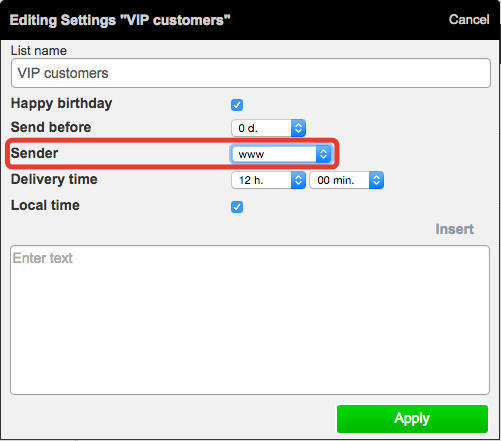This screenshot has height=441, width=501.
Task: Open the "00 min." delivery minutes dropdown
Action: pos(346,180)
